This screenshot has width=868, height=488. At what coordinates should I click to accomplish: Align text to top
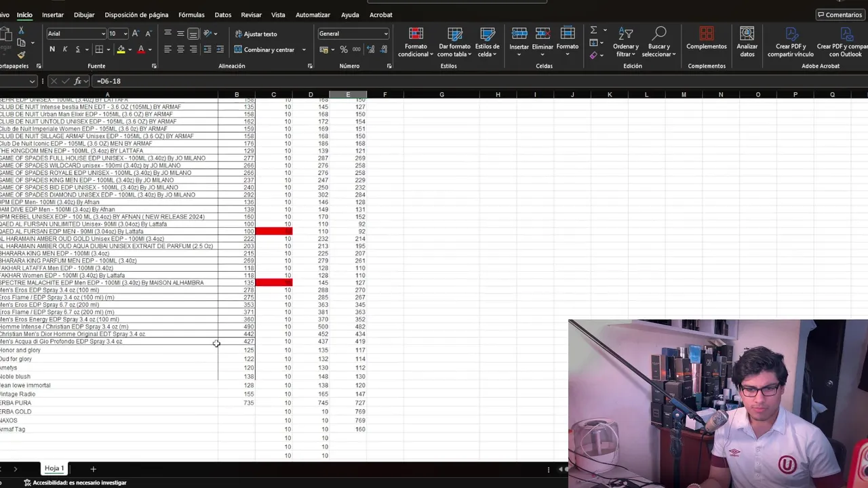(x=167, y=33)
